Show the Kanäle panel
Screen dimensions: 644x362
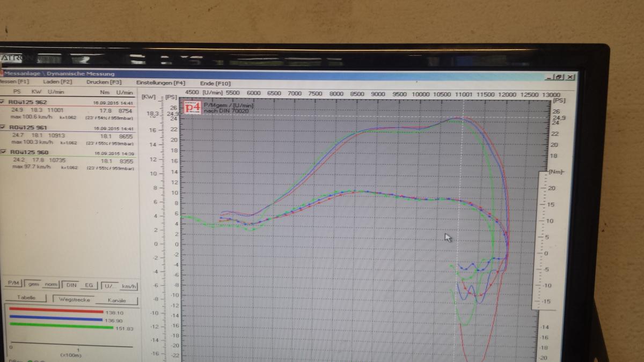click(x=116, y=300)
